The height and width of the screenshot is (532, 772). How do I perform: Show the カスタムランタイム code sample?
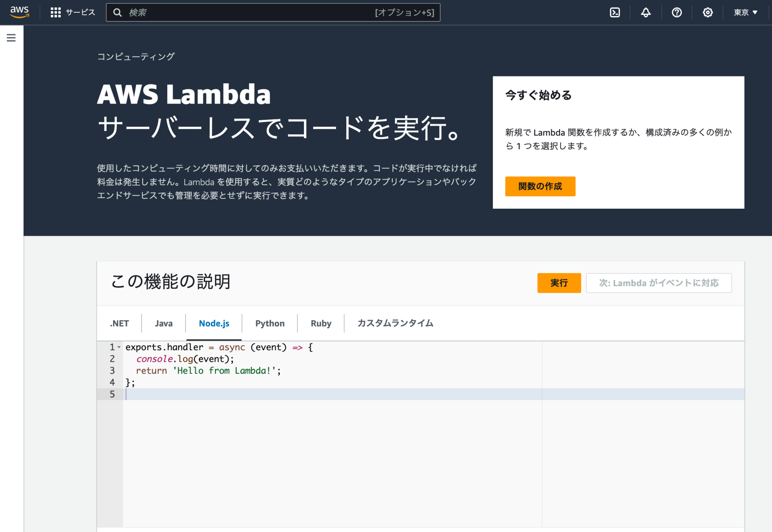tap(394, 323)
